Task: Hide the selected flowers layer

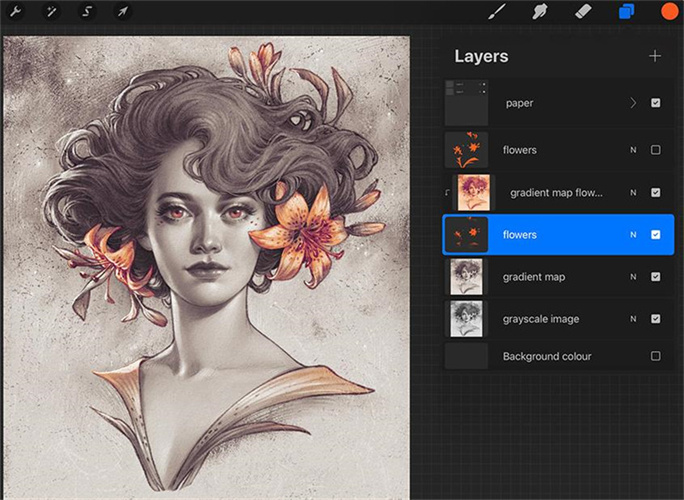Action: coord(655,235)
